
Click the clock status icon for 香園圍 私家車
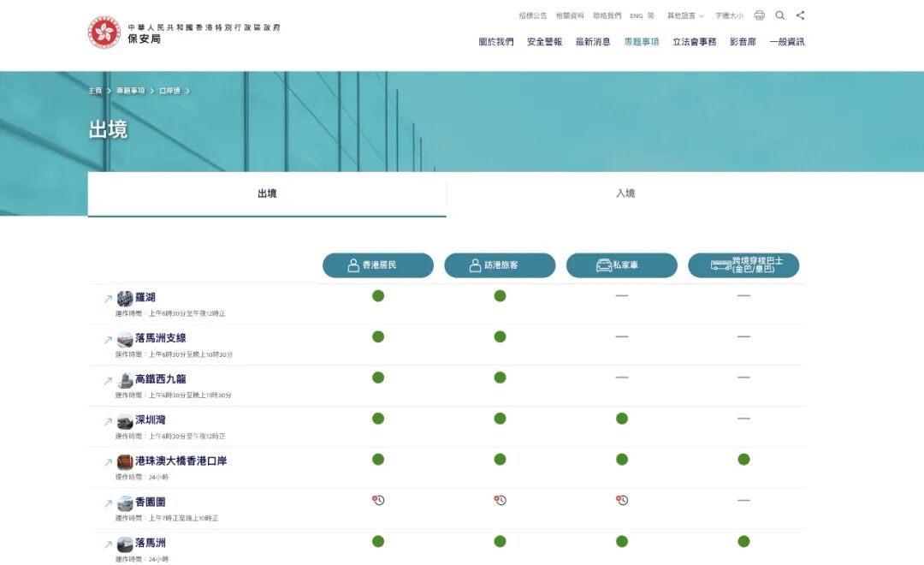coord(622,500)
